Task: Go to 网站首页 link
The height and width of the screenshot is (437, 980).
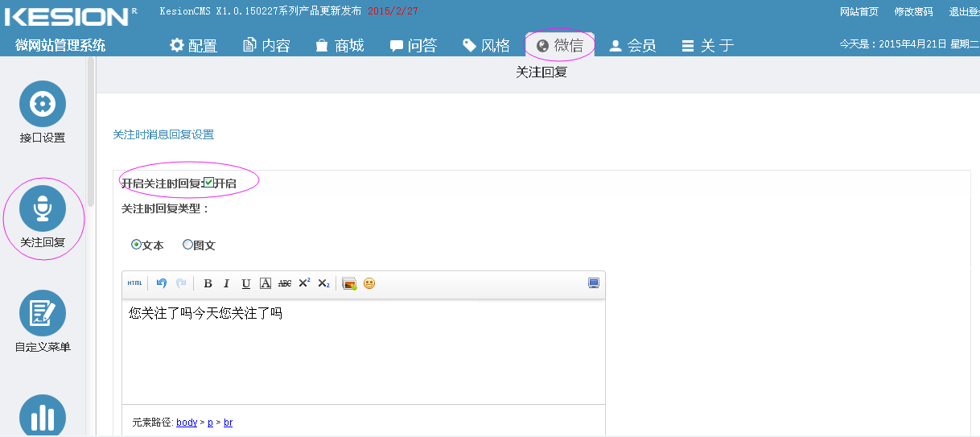Action: (x=859, y=11)
